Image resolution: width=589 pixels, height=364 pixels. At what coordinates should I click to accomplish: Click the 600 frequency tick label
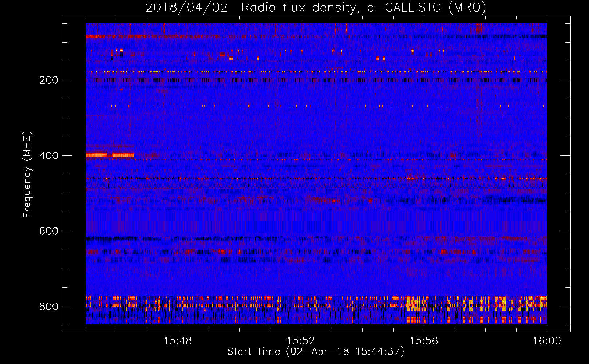[48, 232]
